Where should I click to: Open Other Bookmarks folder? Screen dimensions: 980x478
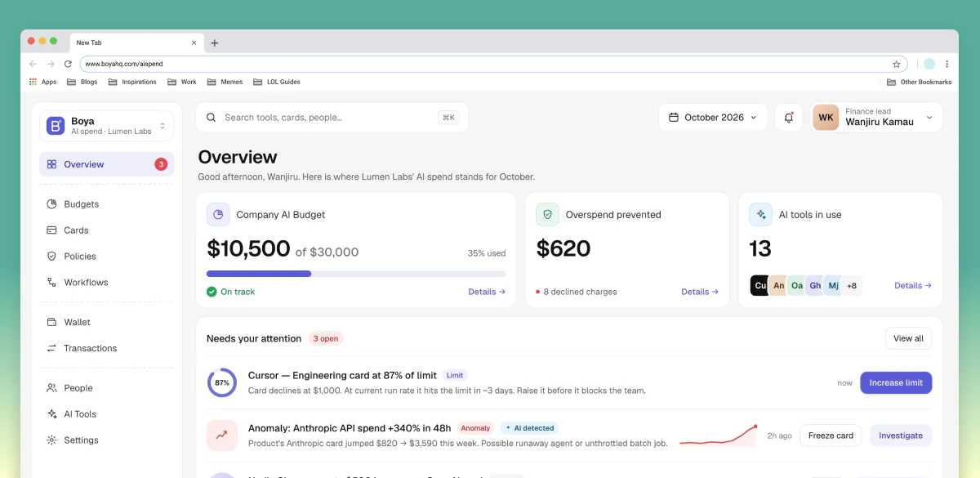920,82
